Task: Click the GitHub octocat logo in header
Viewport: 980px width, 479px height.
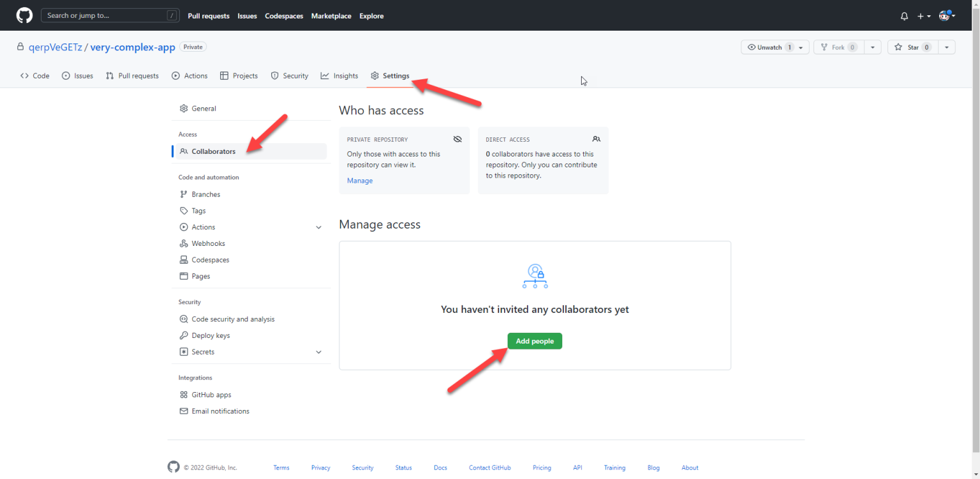Action: click(x=24, y=15)
